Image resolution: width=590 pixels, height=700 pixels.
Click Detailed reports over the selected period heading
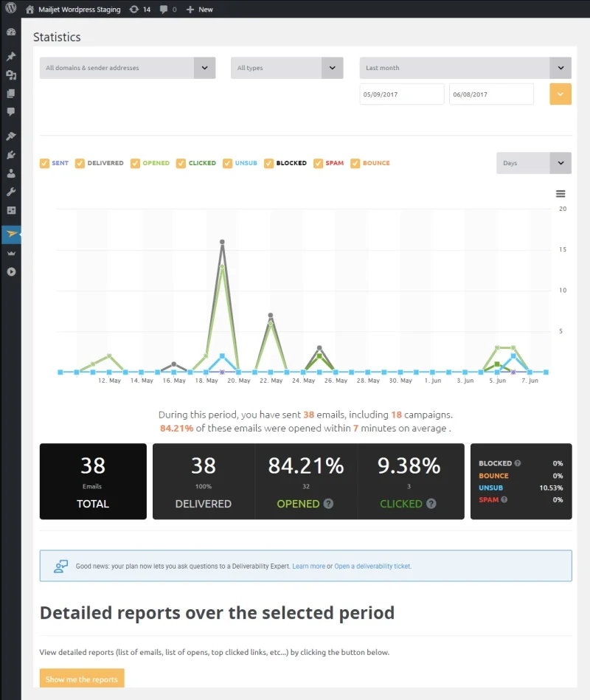pos(217,613)
